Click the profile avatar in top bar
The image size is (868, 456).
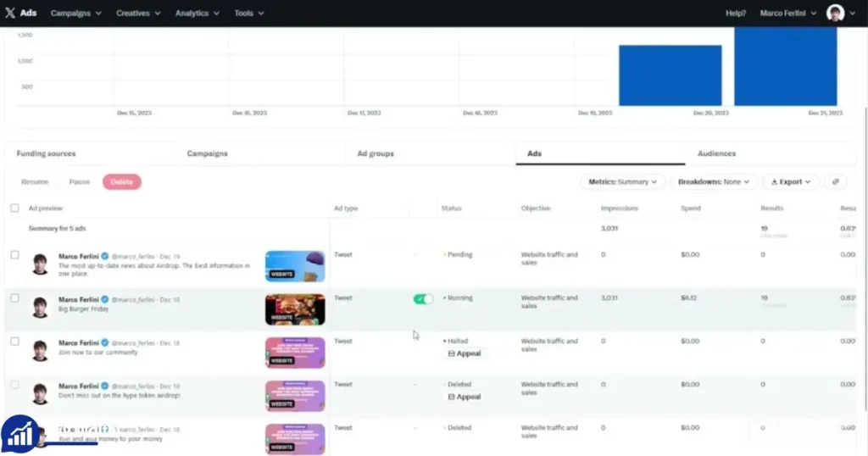[835, 13]
